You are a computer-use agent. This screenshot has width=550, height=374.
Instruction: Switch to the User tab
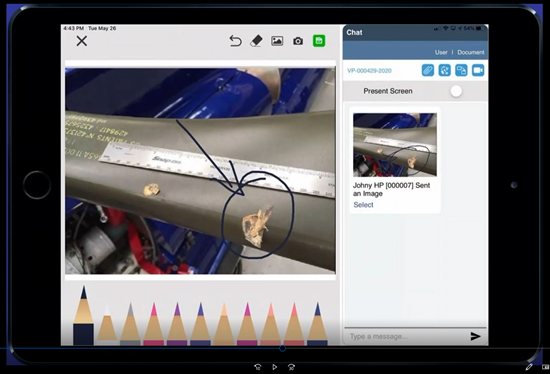(441, 52)
